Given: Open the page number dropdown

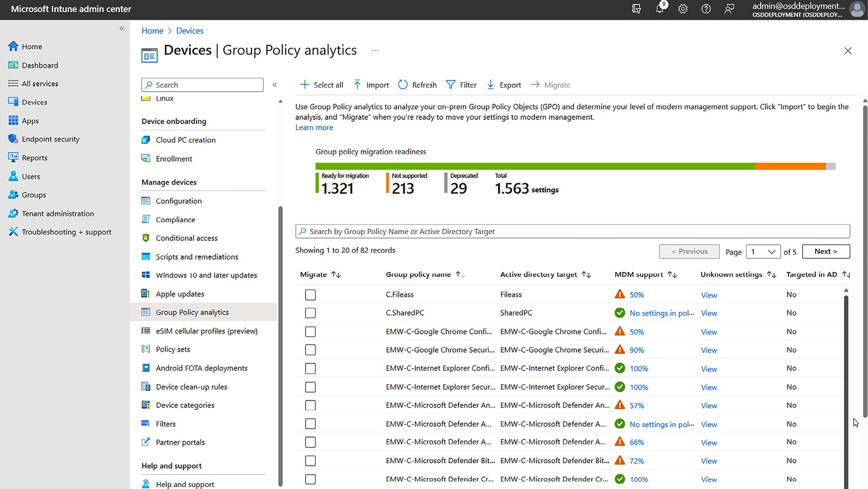Looking at the screenshot, I should tap(763, 251).
